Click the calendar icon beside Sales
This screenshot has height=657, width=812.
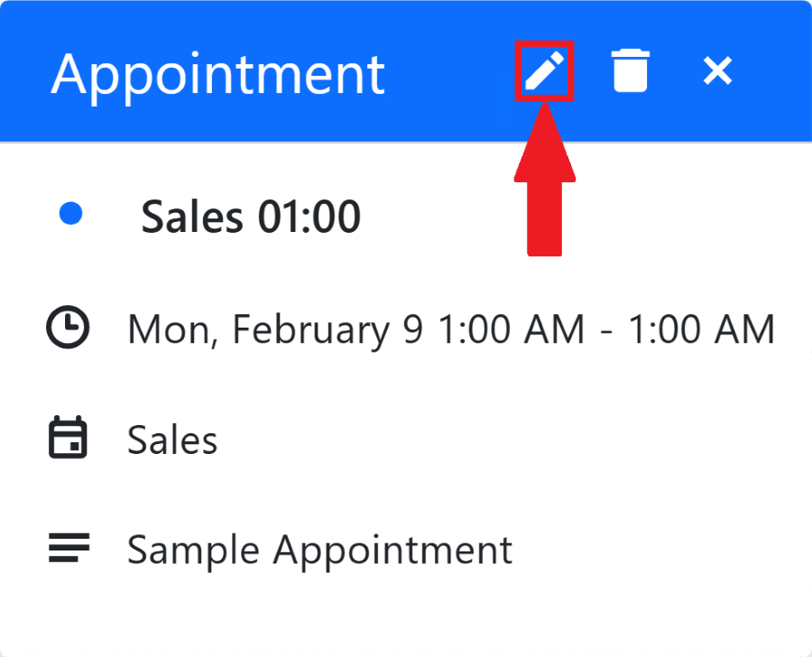coord(68,440)
